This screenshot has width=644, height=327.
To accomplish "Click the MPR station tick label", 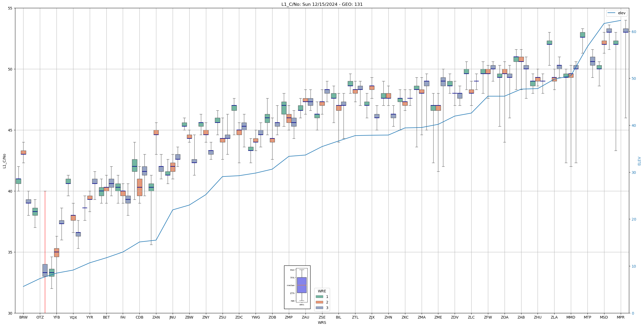I will click(621, 317).
